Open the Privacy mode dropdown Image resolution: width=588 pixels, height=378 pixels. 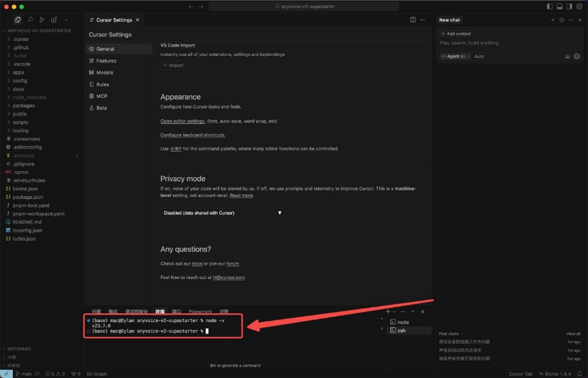tap(223, 213)
